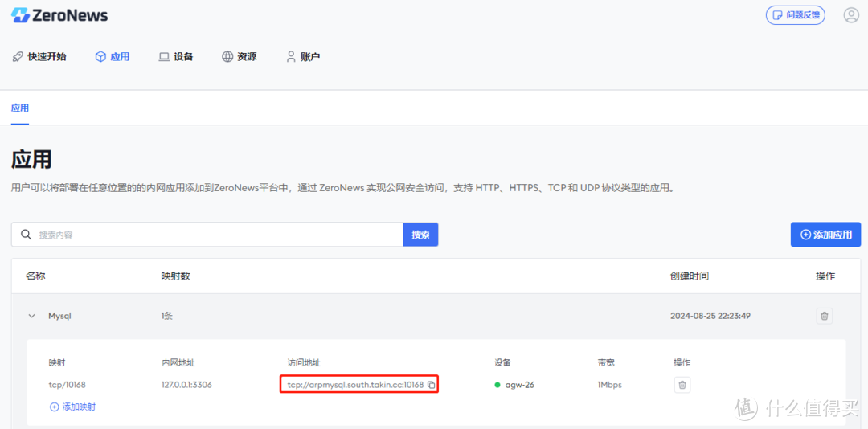Click the green status dot beside agw-26

tap(497, 385)
